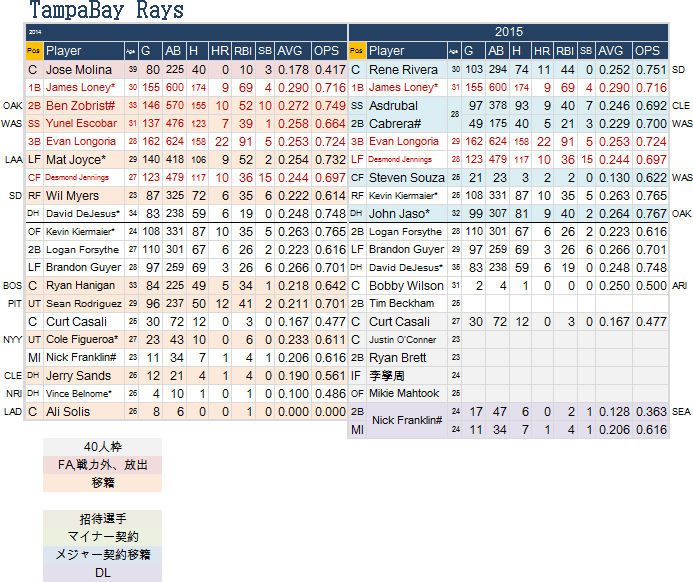Select the マイナー契約 legend entry
Image resolution: width=693 pixels, height=582 pixels.
(x=103, y=536)
